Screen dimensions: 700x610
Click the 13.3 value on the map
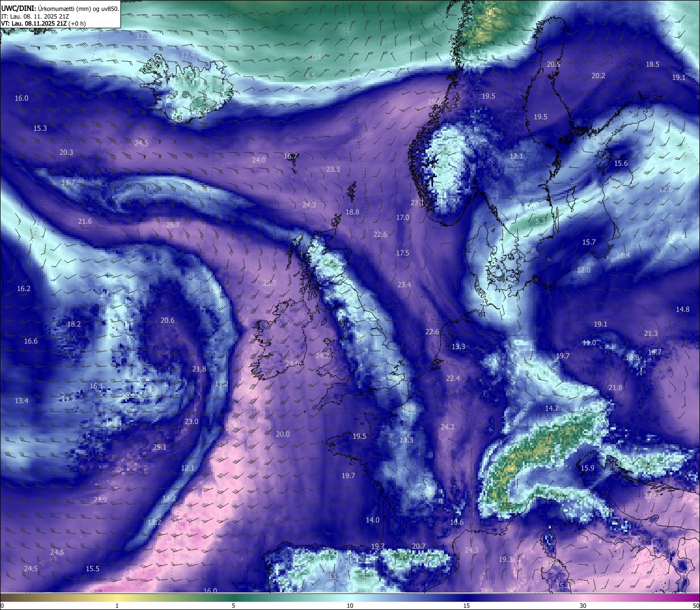pos(458,347)
